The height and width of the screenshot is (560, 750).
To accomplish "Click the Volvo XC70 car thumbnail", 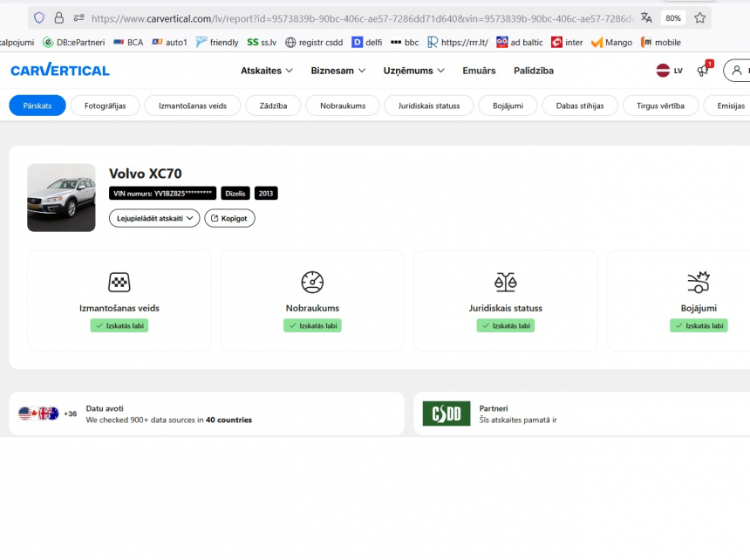I will (x=61, y=197).
